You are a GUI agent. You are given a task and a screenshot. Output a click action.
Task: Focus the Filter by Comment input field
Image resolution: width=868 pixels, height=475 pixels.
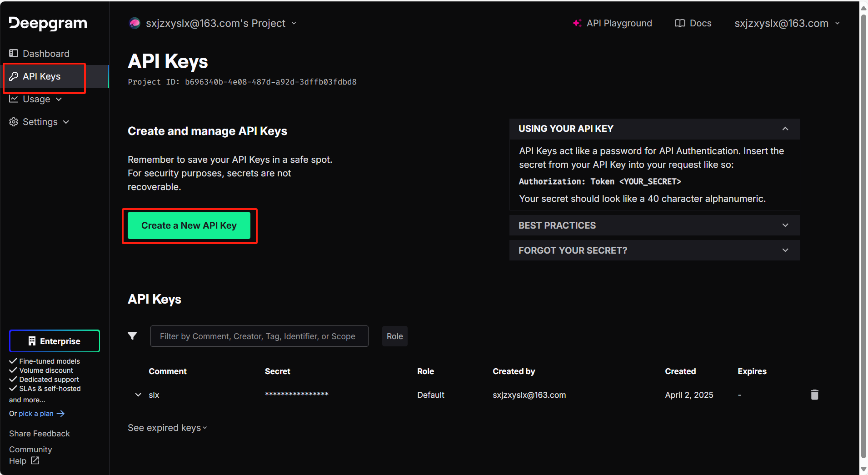[x=259, y=336]
